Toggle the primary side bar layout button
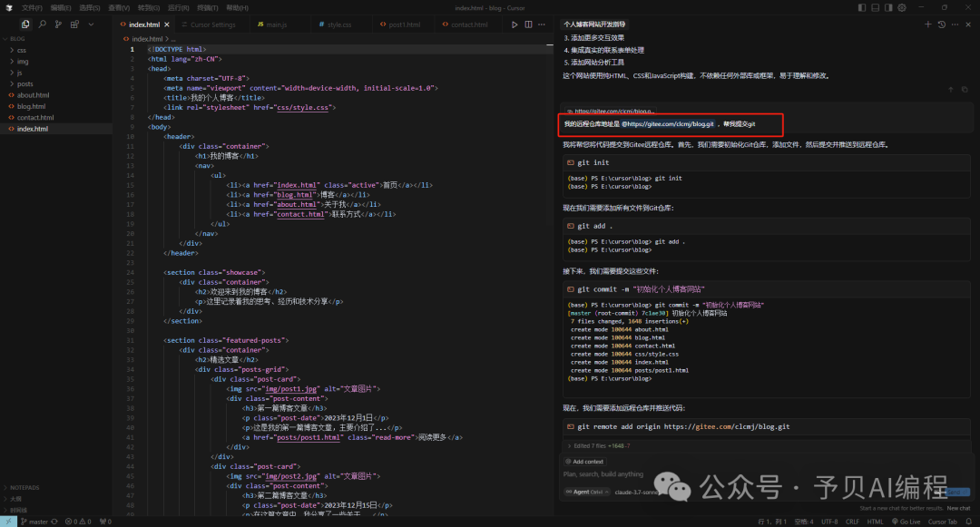This screenshot has height=527, width=980. [860, 7]
